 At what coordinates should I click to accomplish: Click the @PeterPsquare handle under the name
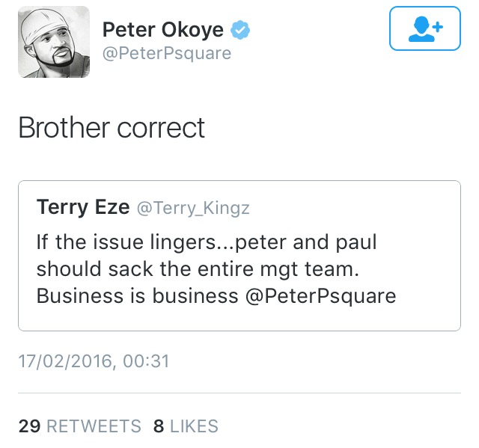pos(166,54)
